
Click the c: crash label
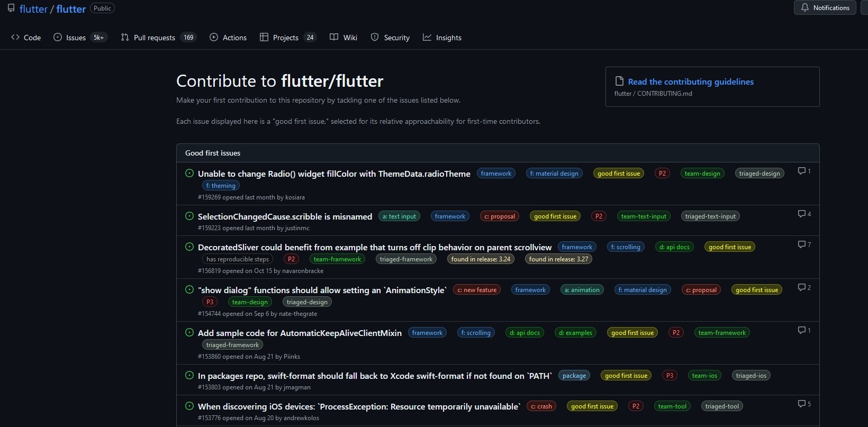coord(541,406)
